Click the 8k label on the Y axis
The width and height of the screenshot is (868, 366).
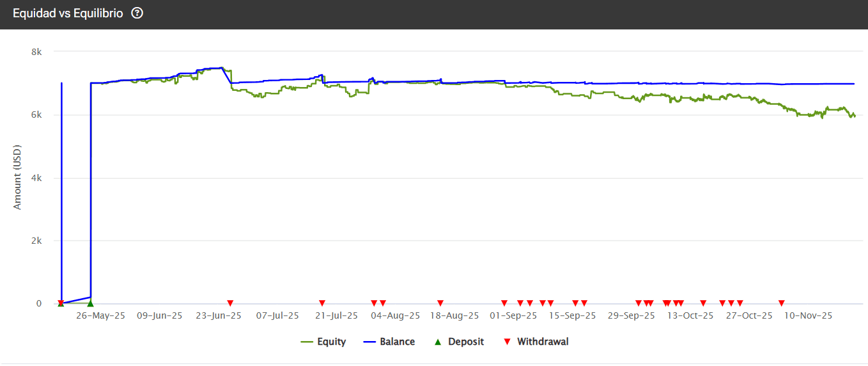coord(36,52)
